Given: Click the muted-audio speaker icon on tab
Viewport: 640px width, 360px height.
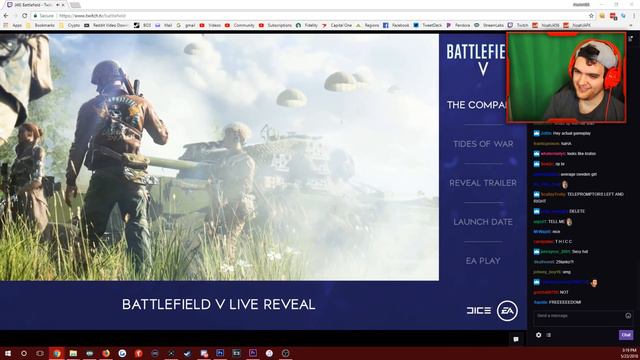Looking at the screenshot, I should (58, 4).
